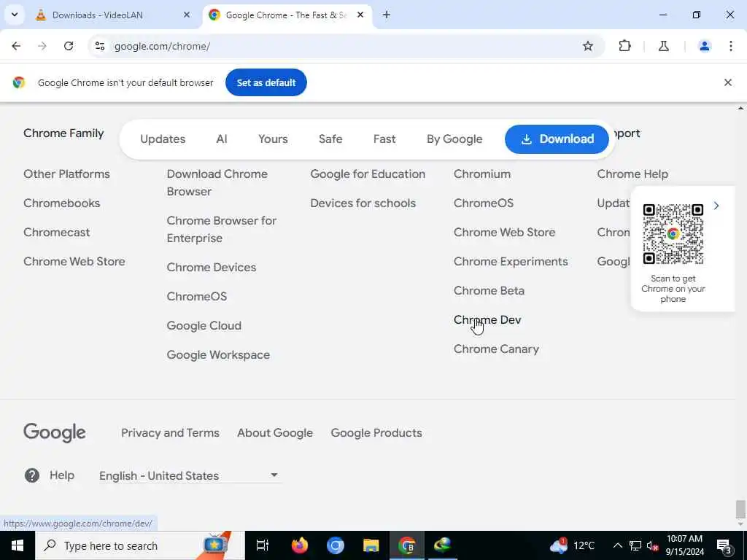
Task: Go to Yours section
Action: point(273,139)
